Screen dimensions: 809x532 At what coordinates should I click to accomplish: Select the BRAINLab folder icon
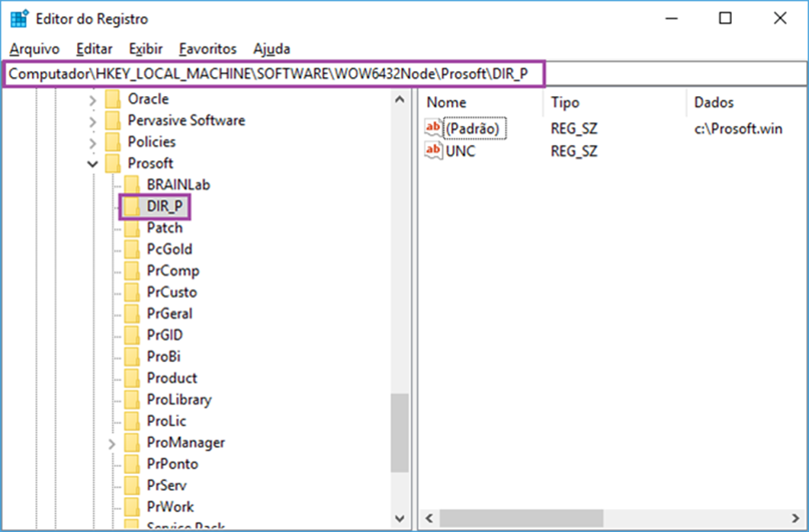pos(132,185)
